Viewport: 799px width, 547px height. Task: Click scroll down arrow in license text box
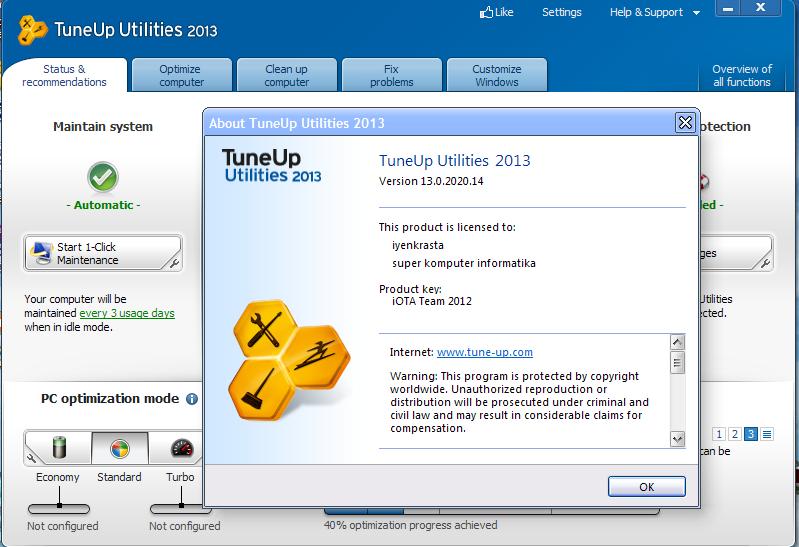click(x=677, y=439)
